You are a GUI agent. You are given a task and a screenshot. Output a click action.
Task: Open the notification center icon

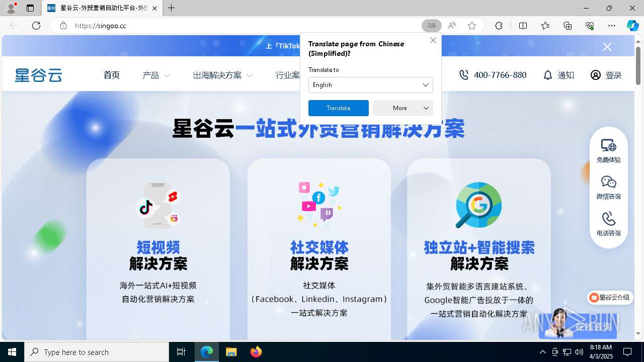[x=627, y=352]
